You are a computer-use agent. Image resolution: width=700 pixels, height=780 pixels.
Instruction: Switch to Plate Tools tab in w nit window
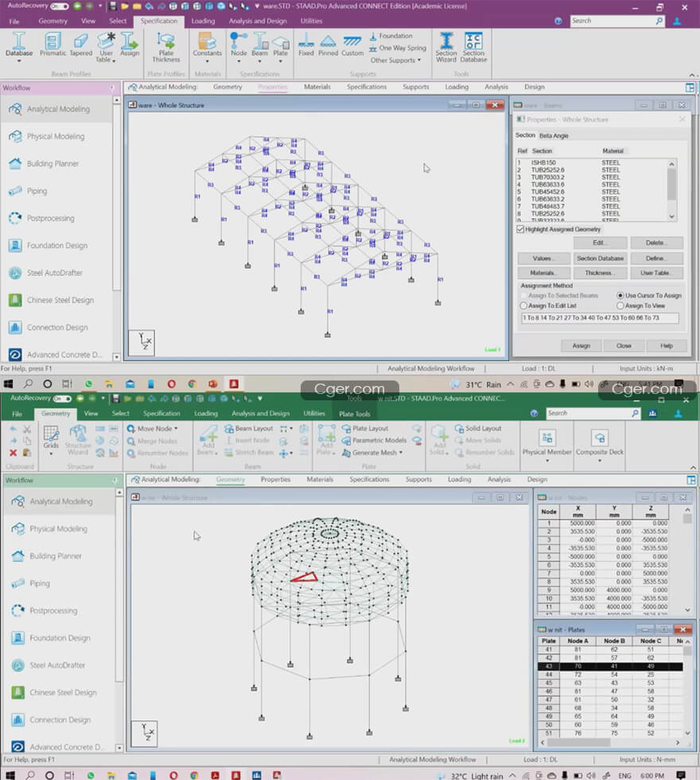click(355, 414)
